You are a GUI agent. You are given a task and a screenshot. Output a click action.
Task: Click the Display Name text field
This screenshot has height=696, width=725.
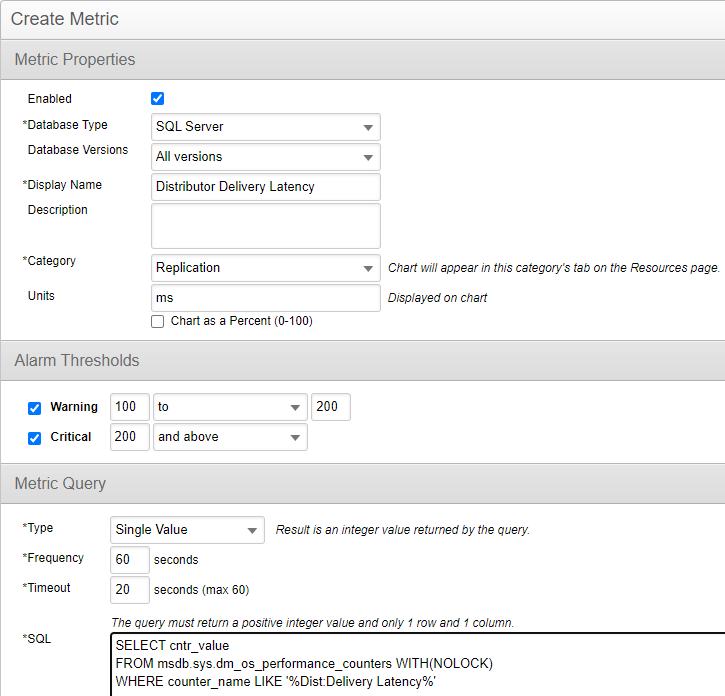pyautogui.click(x=265, y=187)
